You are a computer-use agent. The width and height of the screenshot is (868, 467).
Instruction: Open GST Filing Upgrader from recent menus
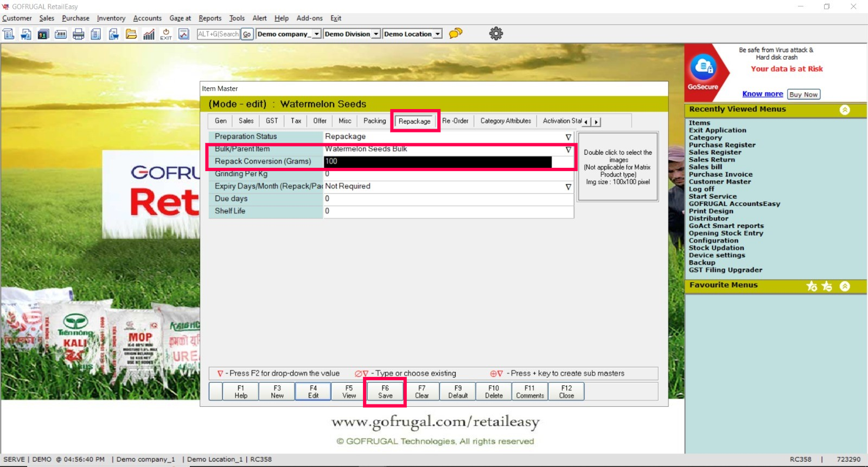[725, 270]
